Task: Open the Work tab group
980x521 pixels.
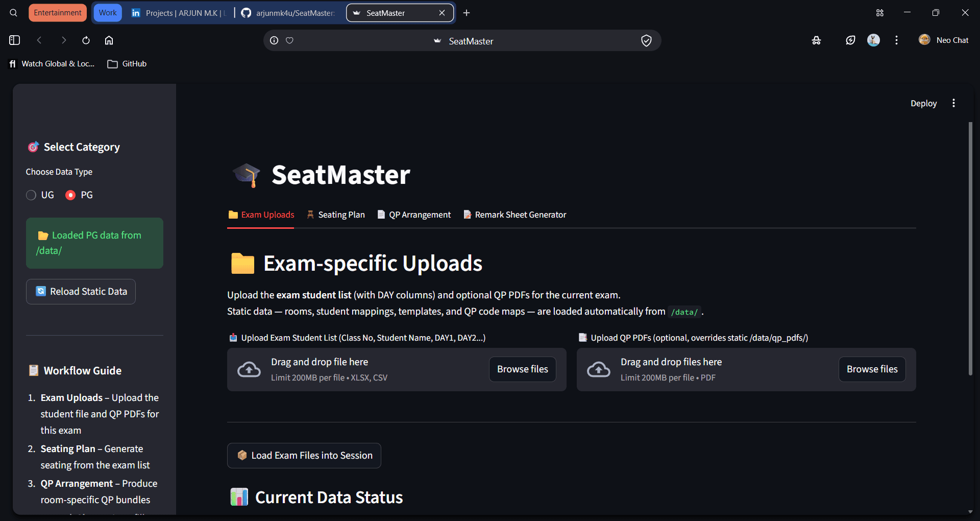Action: 108,13
